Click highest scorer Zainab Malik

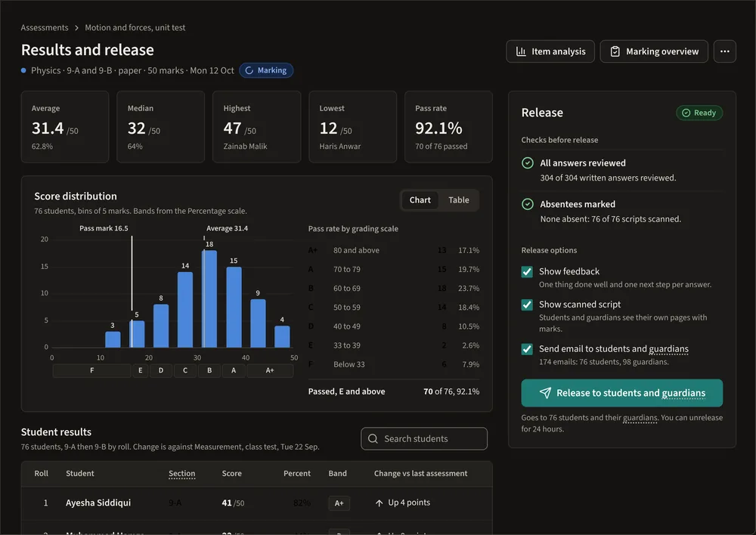click(245, 147)
